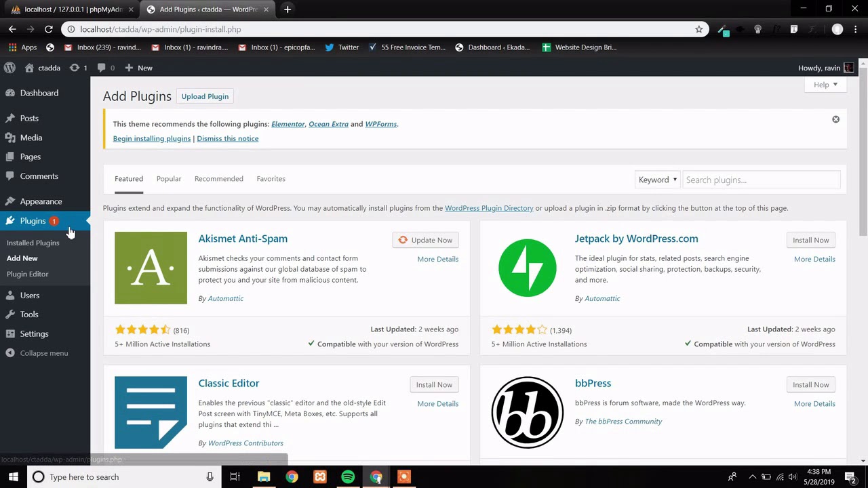Open the comments bubble in admin bar
This screenshot has width=868, height=488.
tap(106, 68)
